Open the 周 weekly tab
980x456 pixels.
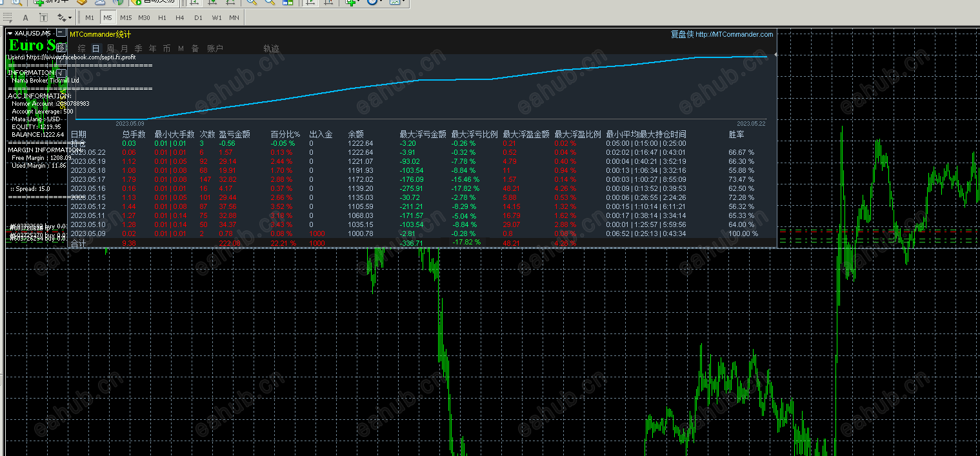(110, 48)
